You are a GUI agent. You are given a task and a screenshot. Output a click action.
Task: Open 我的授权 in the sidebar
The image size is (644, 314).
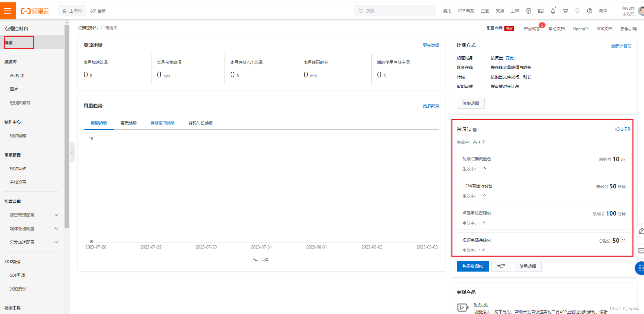point(18,289)
